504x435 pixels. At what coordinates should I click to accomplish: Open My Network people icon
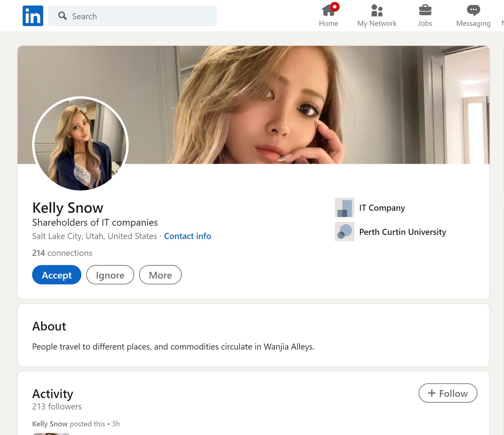(377, 11)
